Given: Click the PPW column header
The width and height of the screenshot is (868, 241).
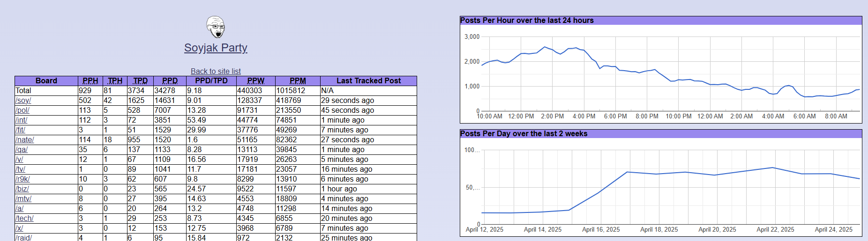Looking at the screenshot, I should coord(256,80).
